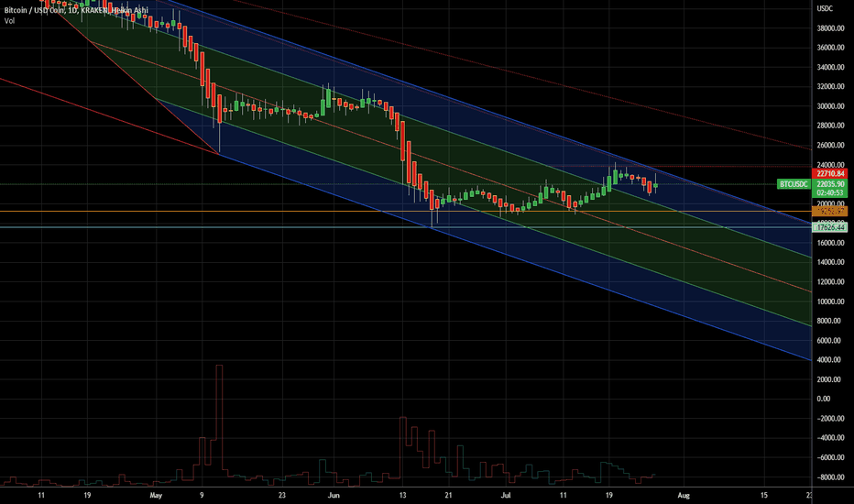Click the 16000.00 price axis label
The width and height of the screenshot is (854, 504).
pos(830,243)
